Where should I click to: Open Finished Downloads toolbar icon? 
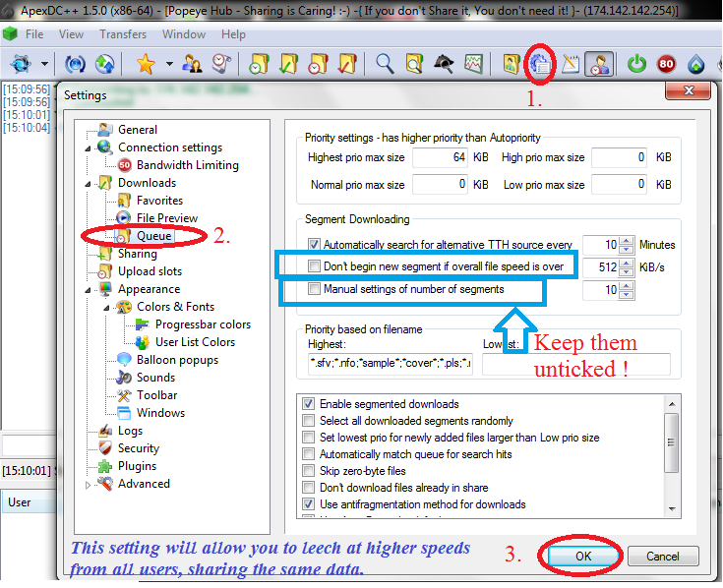coord(289,64)
